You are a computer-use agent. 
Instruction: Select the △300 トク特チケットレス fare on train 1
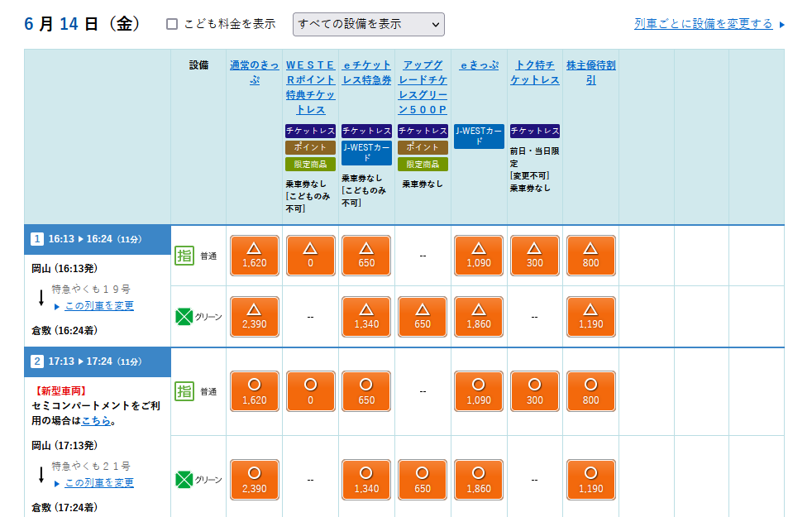click(x=535, y=255)
